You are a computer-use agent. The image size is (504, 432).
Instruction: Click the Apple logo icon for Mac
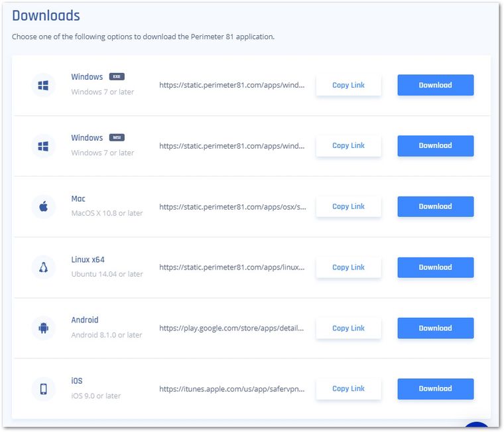(43, 206)
